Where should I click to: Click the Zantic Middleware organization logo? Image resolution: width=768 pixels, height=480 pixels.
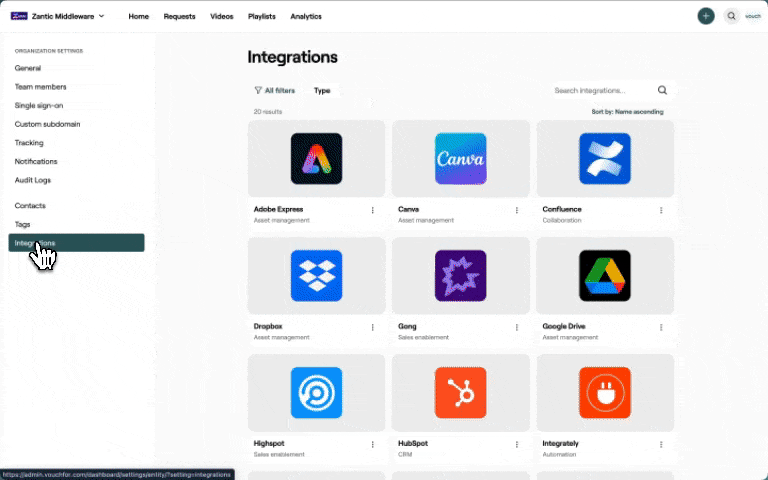(x=19, y=16)
